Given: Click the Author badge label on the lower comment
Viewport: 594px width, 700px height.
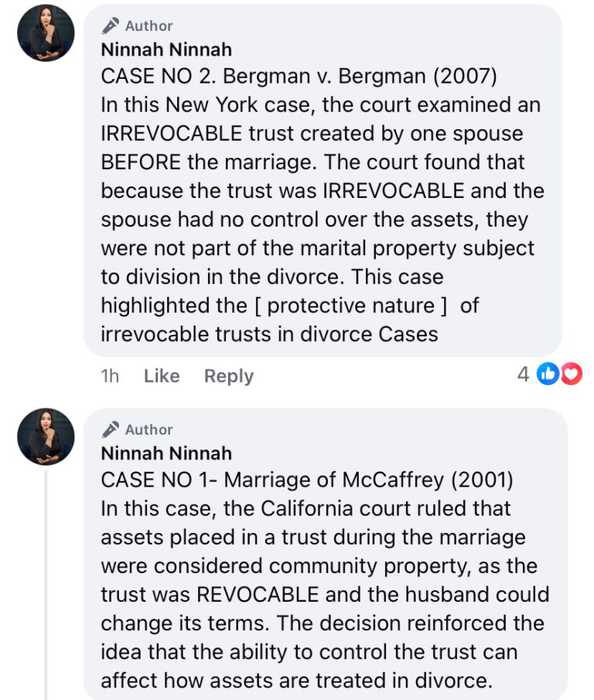Looking at the screenshot, I should (x=148, y=429).
